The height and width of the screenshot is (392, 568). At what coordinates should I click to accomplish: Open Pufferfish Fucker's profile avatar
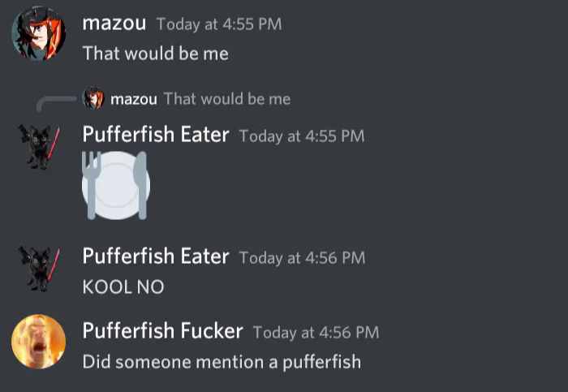38,342
